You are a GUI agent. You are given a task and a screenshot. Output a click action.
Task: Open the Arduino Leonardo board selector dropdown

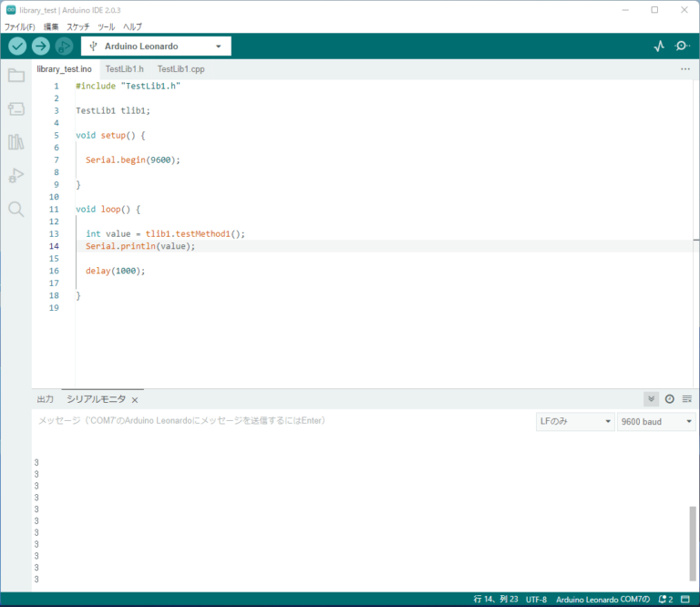pyautogui.click(x=156, y=46)
